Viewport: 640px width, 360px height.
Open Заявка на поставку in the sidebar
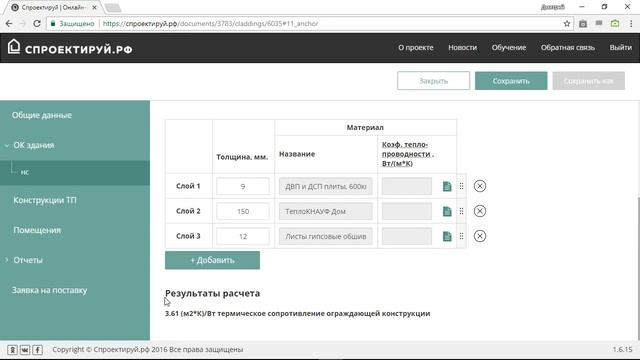(49, 290)
